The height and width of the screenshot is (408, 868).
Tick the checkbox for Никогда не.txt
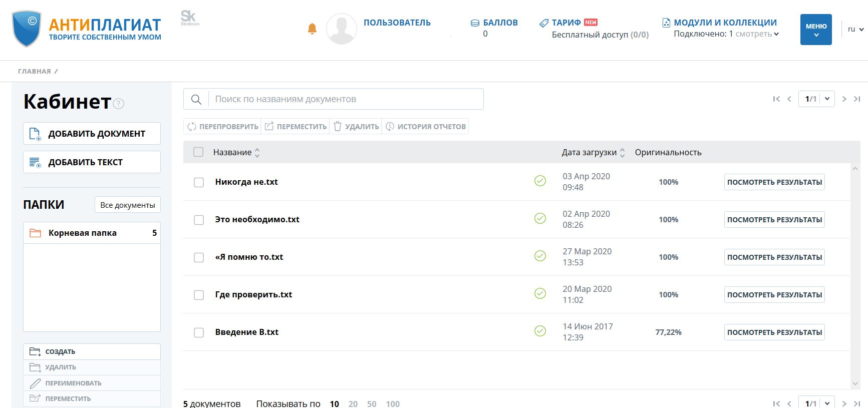[x=199, y=182]
